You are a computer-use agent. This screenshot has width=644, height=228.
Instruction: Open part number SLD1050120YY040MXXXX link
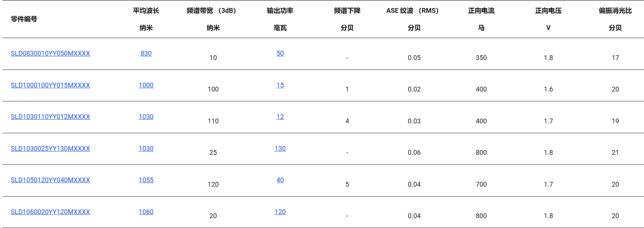(50, 180)
